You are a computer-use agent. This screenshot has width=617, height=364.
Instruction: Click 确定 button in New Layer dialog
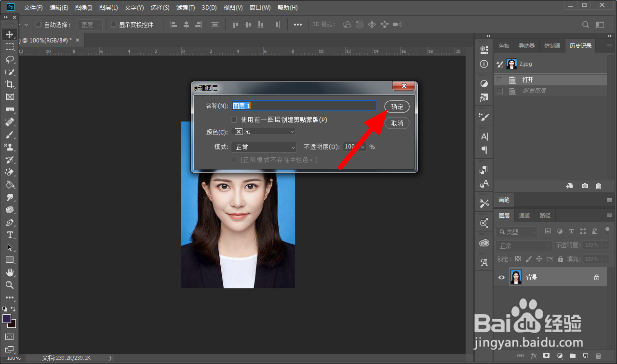[397, 107]
